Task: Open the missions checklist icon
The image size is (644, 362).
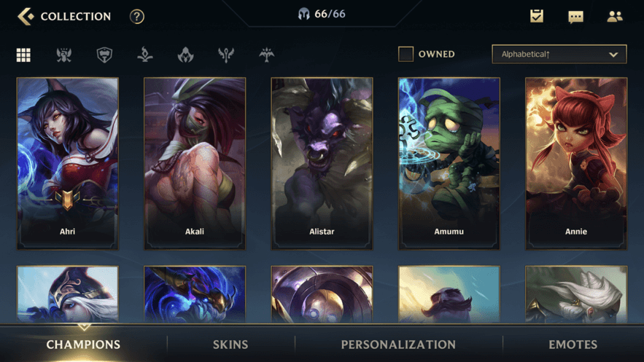Action: (536, 16)
